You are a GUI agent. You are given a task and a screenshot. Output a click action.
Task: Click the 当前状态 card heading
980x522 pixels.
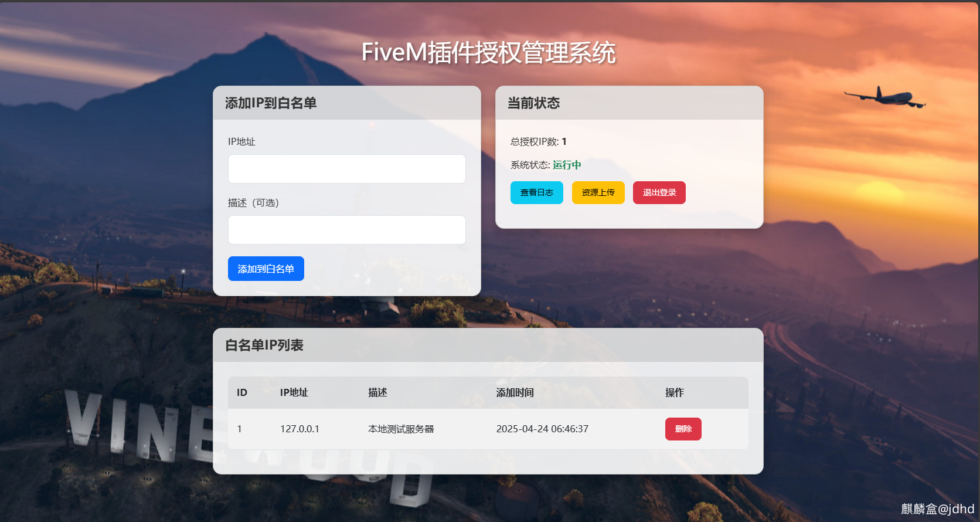point(533,103)
